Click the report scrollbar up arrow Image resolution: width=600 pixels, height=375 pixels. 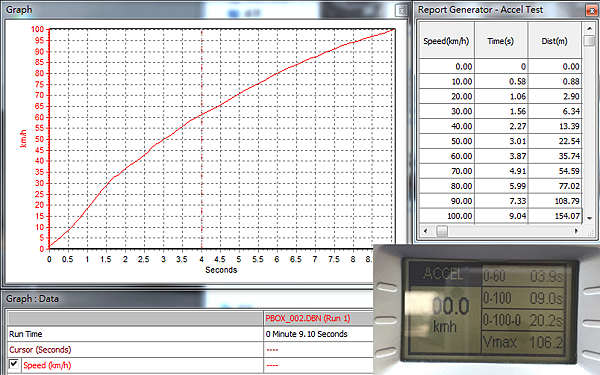click(589, 28)
